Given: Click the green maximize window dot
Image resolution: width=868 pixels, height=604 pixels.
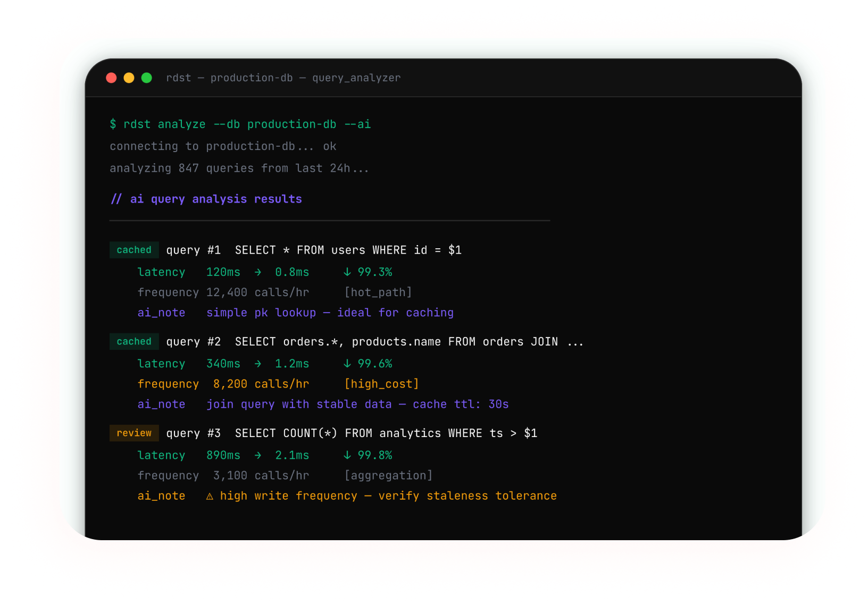Looking at the screenshot, I should (147, 78).
